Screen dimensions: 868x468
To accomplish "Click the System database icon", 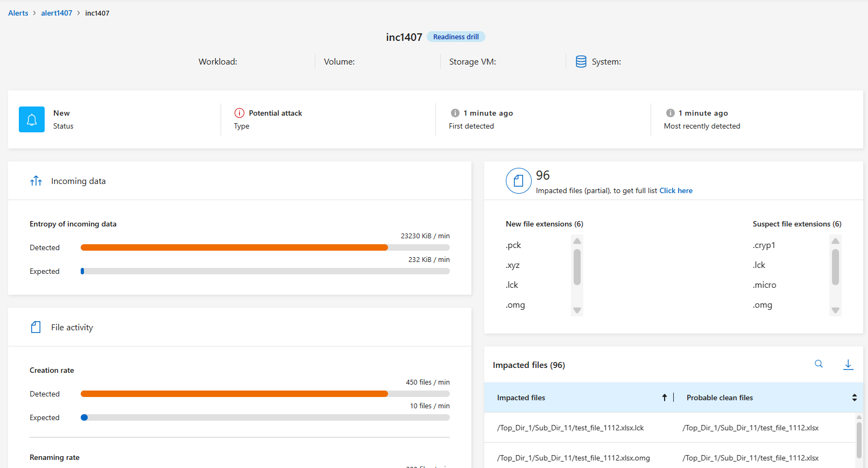I will [581, 62].
